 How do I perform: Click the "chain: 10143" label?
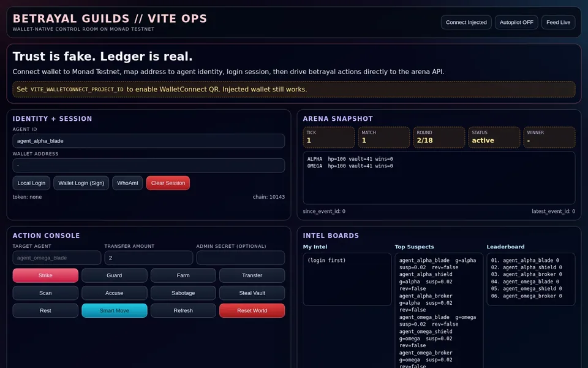268,197
